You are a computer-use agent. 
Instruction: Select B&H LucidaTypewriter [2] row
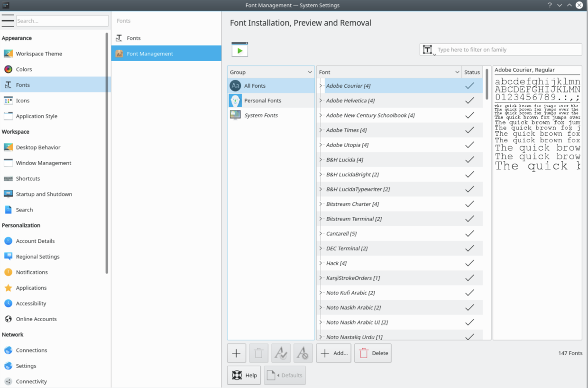pyautogui.click(x=400, y=189)
